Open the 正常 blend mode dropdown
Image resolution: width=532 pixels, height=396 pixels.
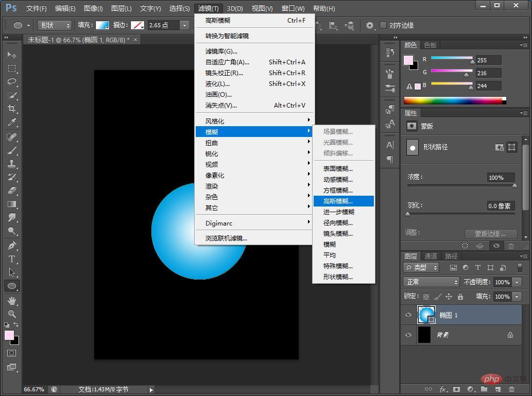tap(431, 282)
